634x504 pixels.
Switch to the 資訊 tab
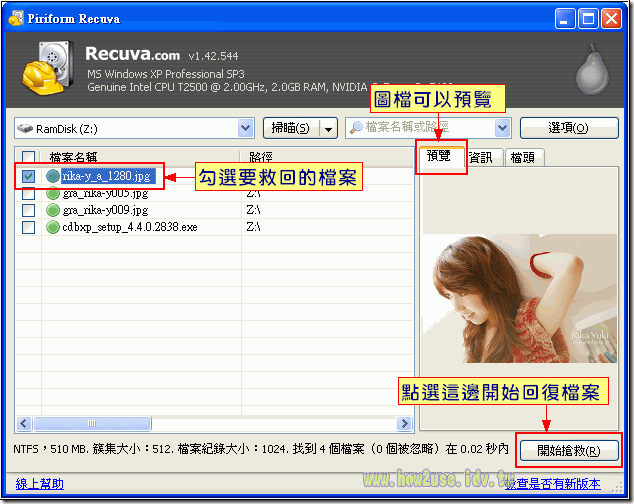point(482,157)
